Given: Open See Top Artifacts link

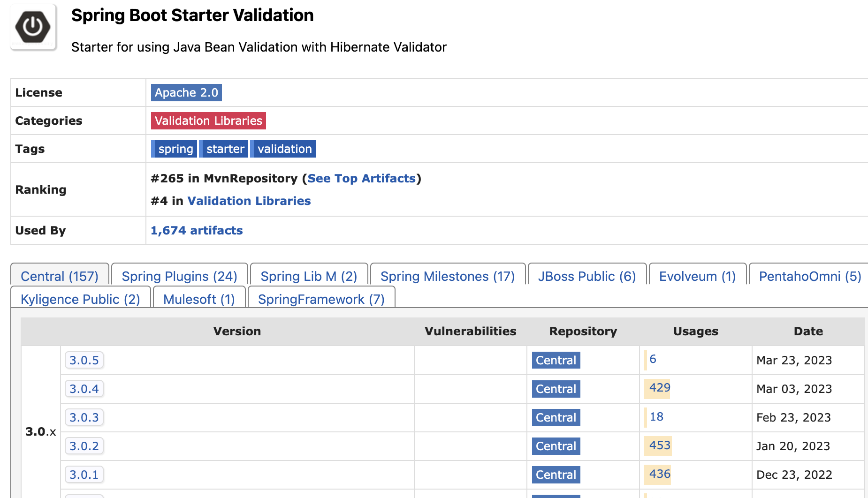Looking at the screenshot, I should click(x=362, y=178).
